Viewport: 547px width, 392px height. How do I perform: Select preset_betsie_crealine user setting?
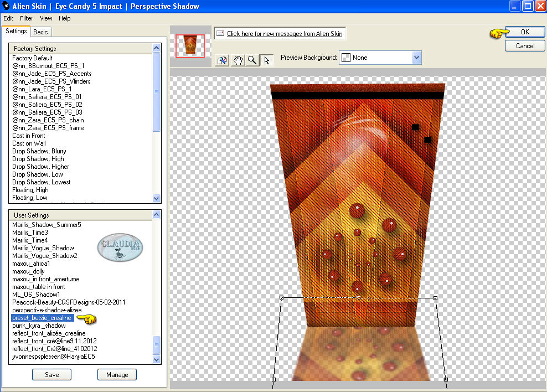[x=42, y=318]
